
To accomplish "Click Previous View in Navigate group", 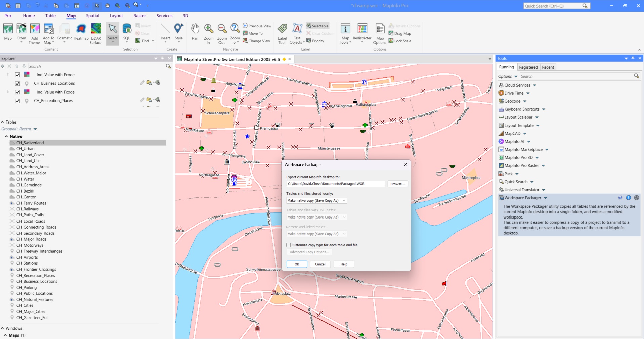I will click(x=257, y=26).
